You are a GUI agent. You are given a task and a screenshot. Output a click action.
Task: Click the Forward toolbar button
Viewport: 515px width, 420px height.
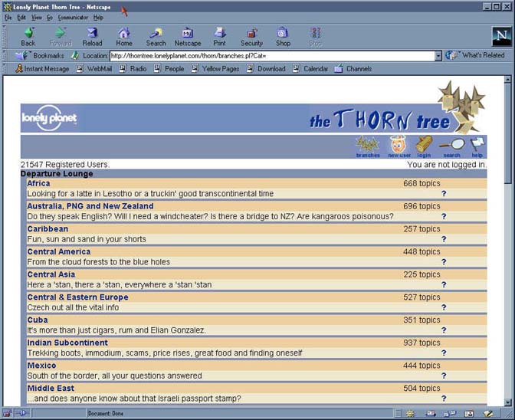click(60, 37)
